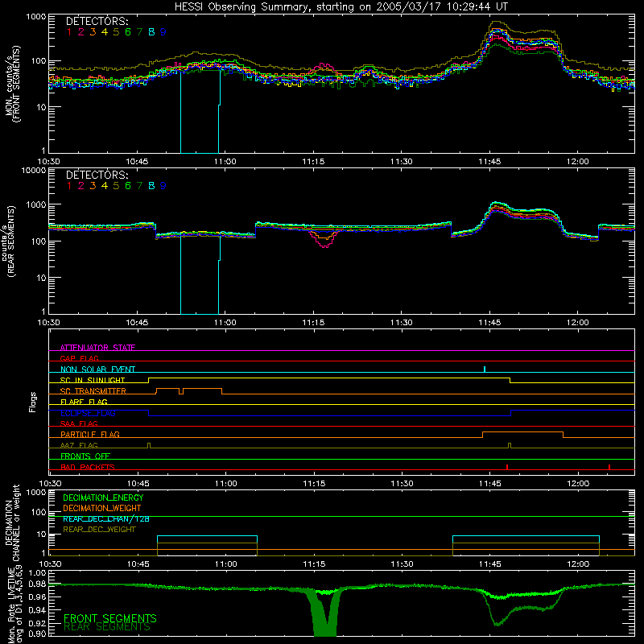
Task: Click the "MON. counts/s (FRONT SEGMENTS)" axis title
Action: coord(12,84)
